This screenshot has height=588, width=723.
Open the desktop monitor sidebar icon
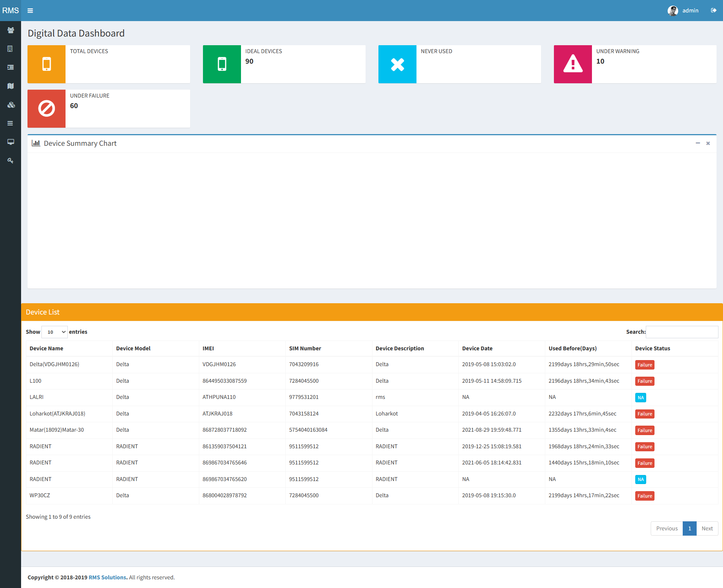[x=11, y=142]
